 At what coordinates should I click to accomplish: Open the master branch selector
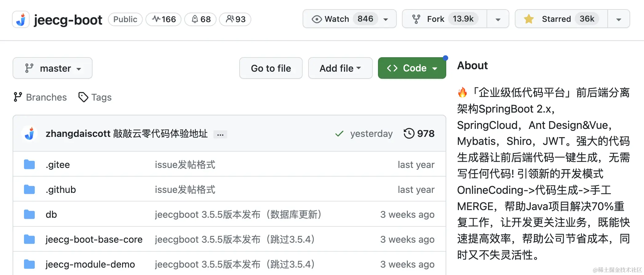tap(53, 68)
